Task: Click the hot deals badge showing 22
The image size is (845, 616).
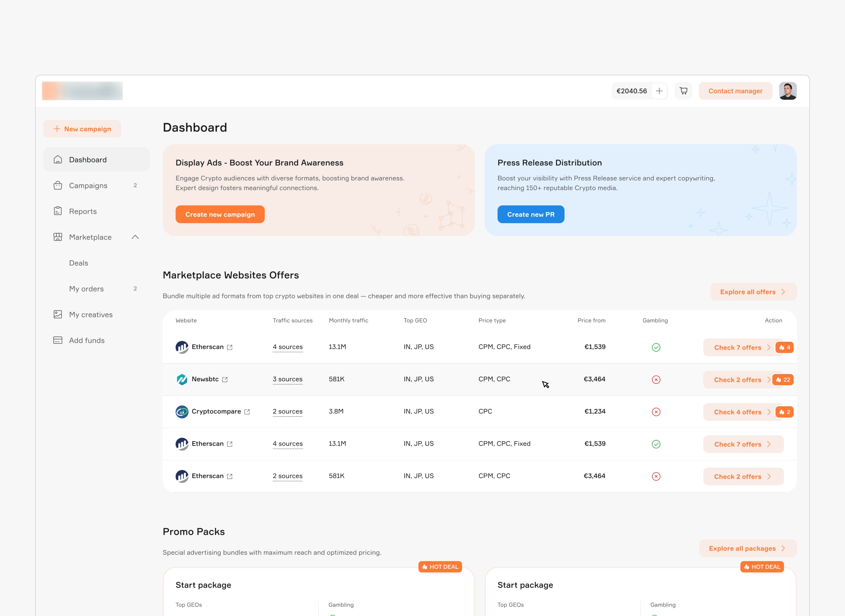Action: coord(783,380)
